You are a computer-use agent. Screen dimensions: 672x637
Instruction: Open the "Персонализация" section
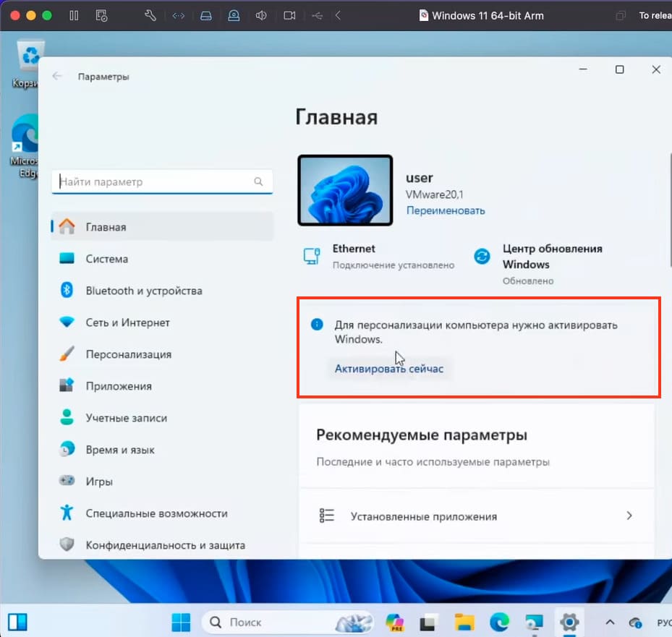point(162,354)
